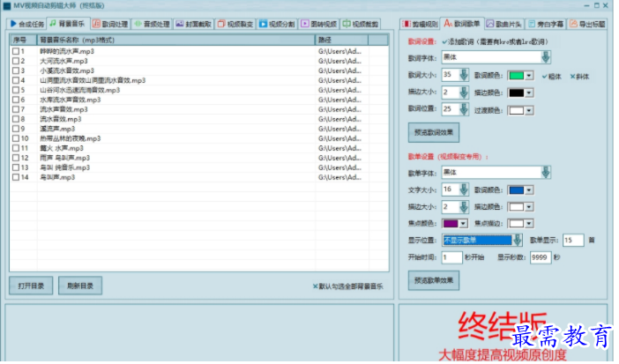Go to the 导出标题 tab
Viewport: 619px width, 364px height.
click(x=587, y=24)
